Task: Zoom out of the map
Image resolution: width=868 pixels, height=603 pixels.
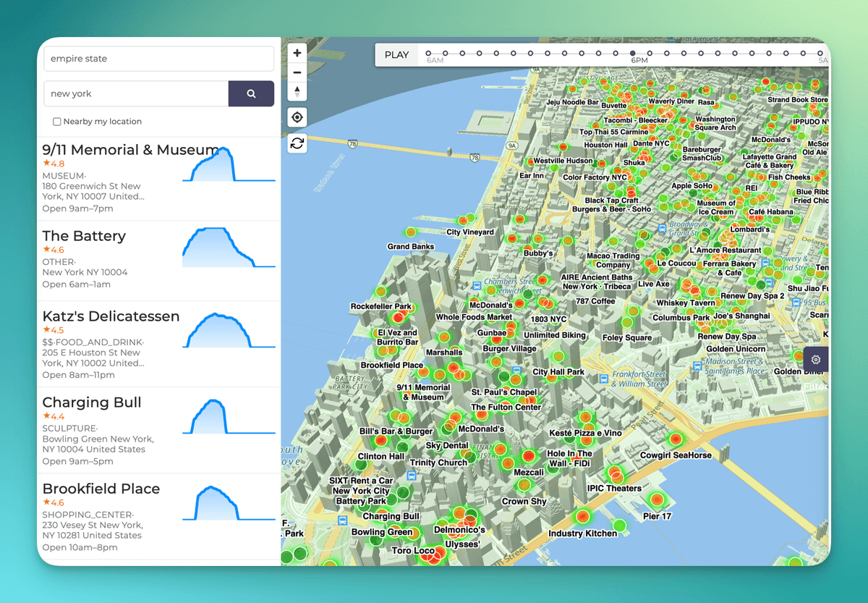Action: tap(297, 72)
